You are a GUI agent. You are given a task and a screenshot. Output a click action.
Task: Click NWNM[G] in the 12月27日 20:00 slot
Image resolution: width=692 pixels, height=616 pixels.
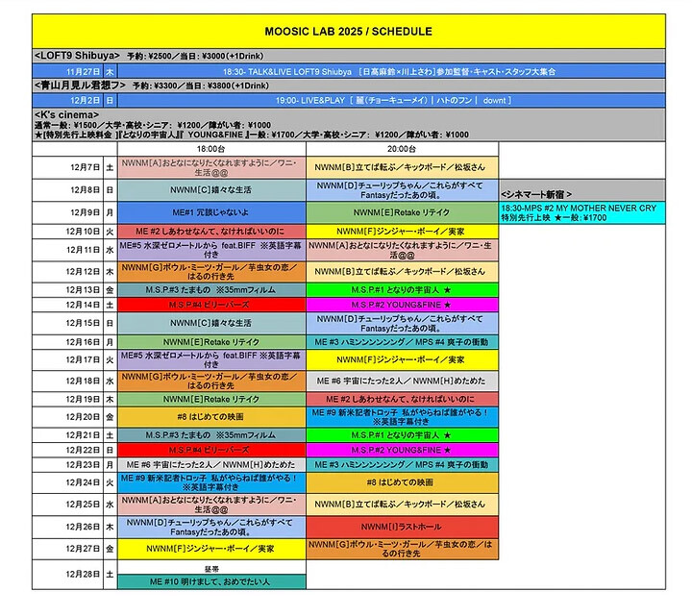(x=402, y=549)
